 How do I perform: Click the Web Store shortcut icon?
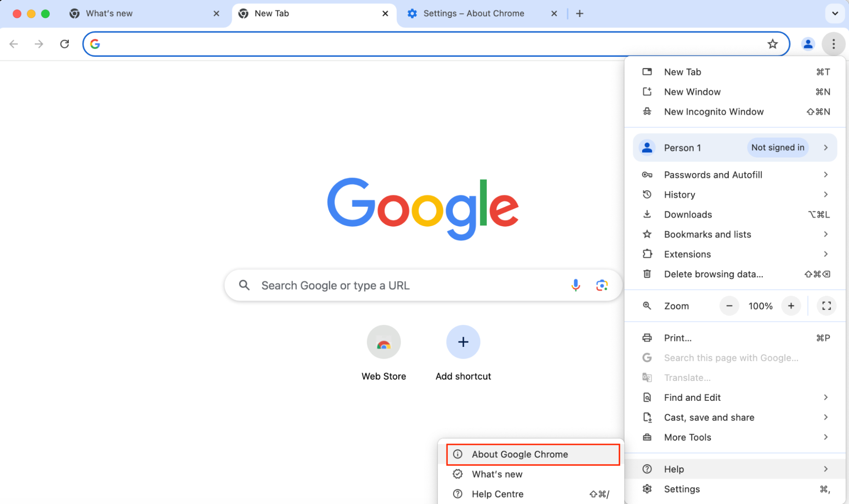[384, 342]
